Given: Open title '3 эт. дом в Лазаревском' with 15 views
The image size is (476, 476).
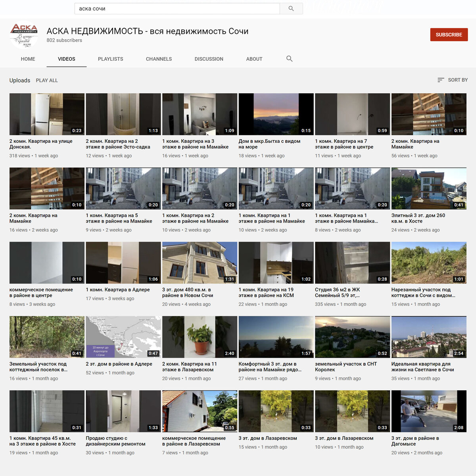Looking at the screenshot, I should click(x=268, y=438).
